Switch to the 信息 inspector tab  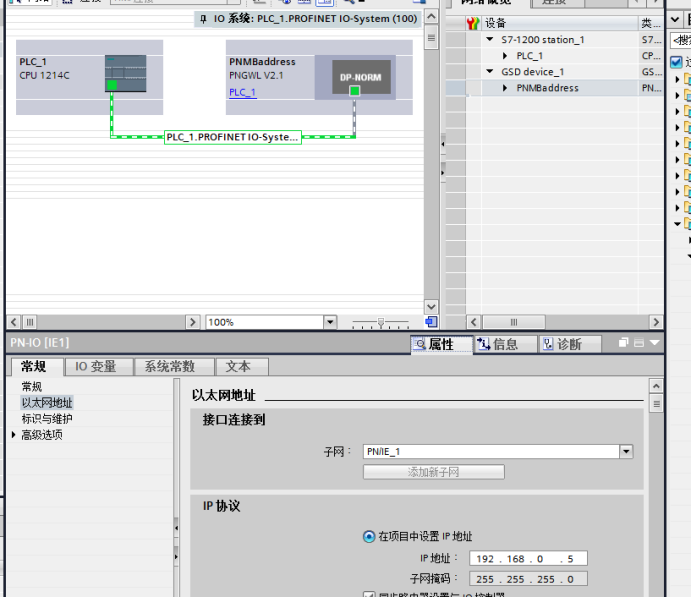coord(505,344)
